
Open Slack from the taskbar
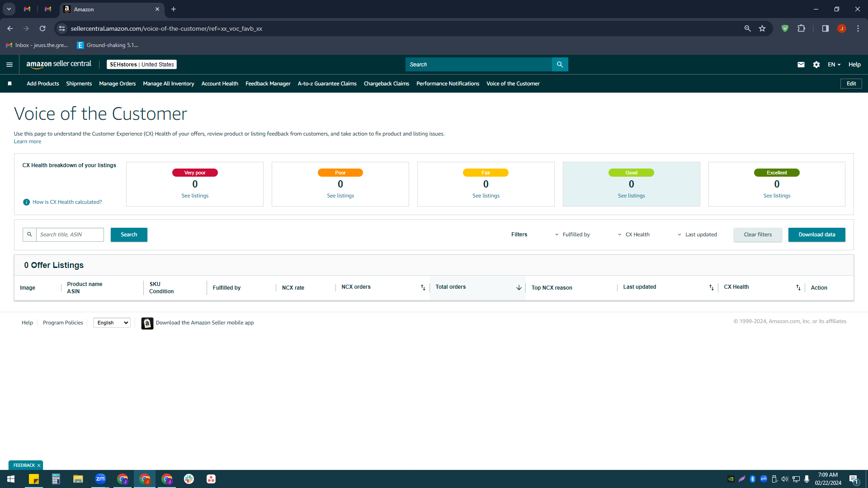(x=189, y=479)
